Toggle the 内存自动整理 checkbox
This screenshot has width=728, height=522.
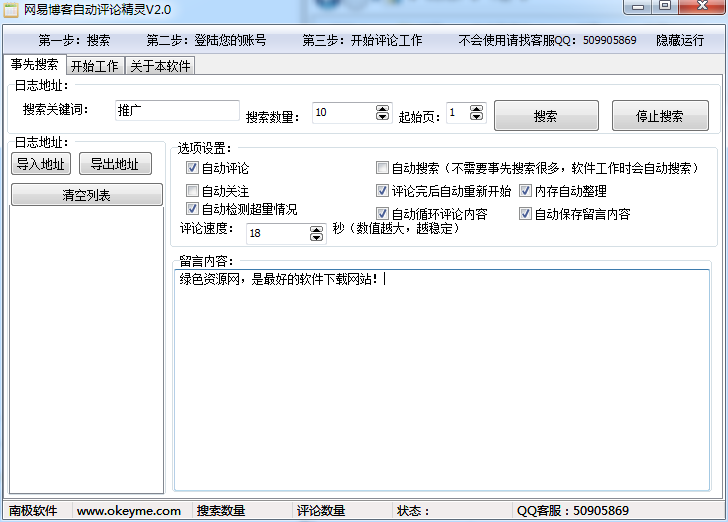[525, 190]
